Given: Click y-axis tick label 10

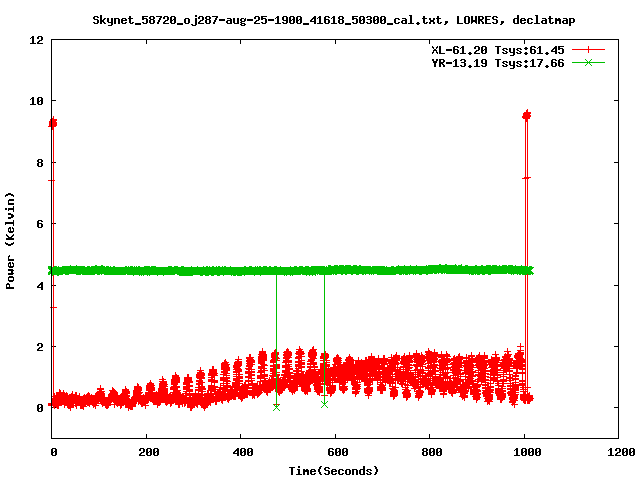Looking at the screenshot, I should pyautogui.click(x=36, y=101).
